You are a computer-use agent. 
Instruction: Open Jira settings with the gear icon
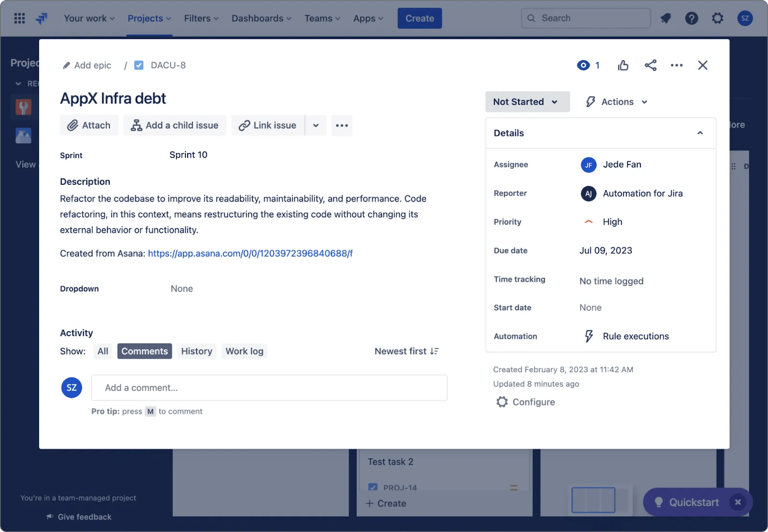718,18
